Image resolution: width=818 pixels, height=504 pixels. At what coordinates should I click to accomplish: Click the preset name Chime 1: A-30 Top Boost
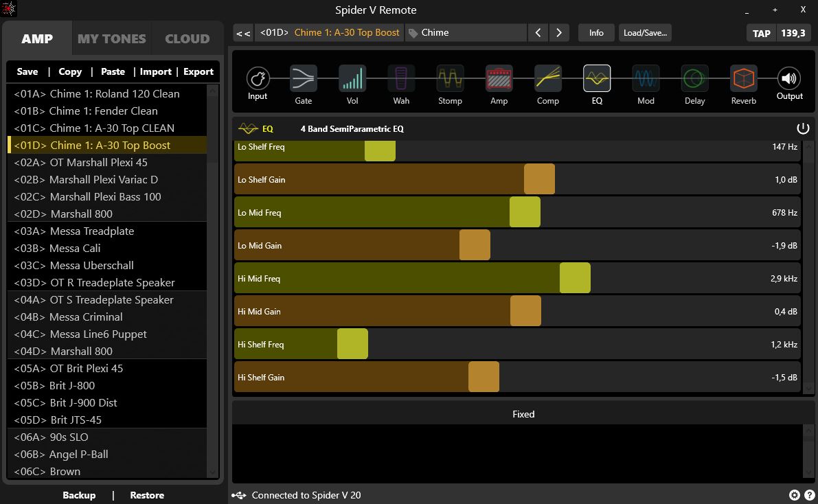[x=347, y=32]
